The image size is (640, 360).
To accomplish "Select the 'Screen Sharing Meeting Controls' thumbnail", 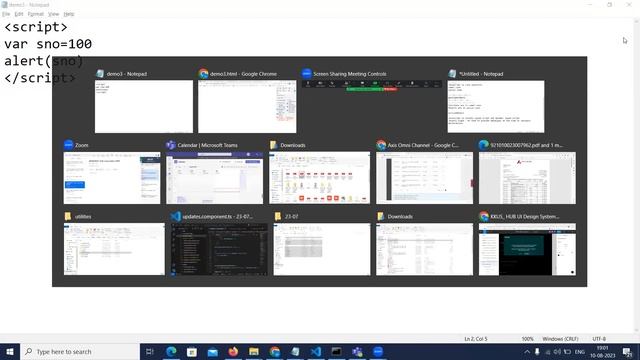I will (372, 85).
